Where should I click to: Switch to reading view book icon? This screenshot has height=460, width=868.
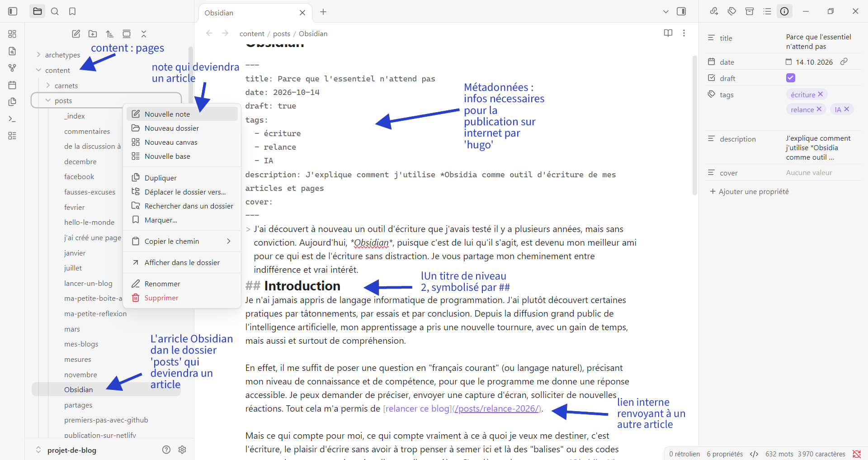[668, 33]
